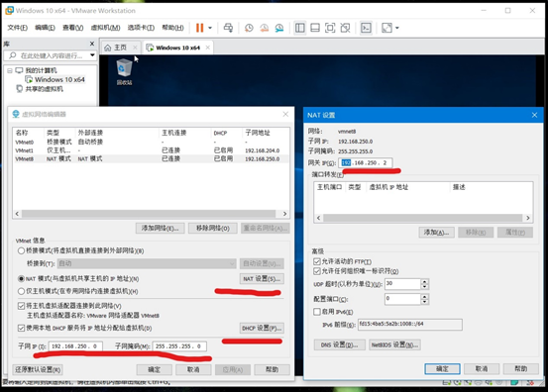Screen dimensions: 548x392
Task: Toggle the library sidebar view icon
Action: [x=300, y=28]
